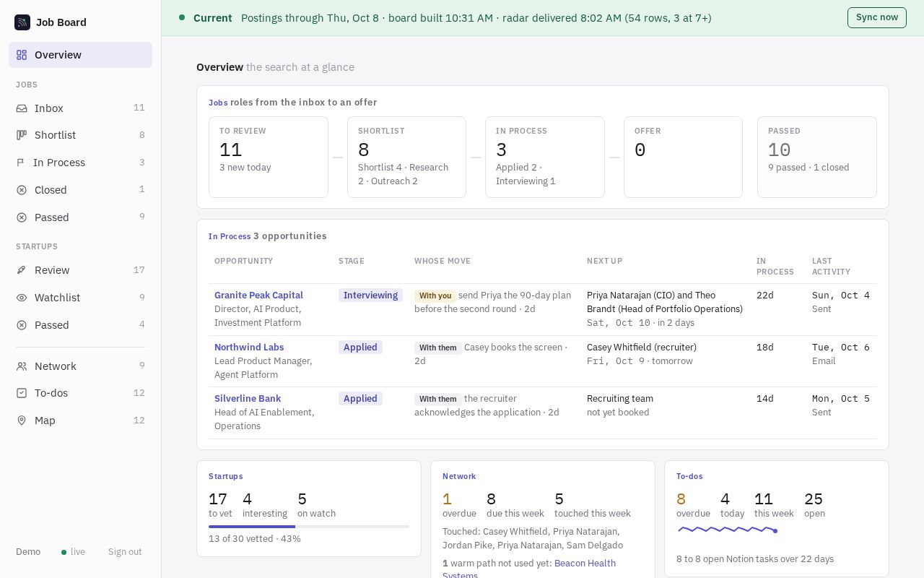Click the Shortlist kanban icon
The image size is (924, 578).
click(x=22, y=135)
